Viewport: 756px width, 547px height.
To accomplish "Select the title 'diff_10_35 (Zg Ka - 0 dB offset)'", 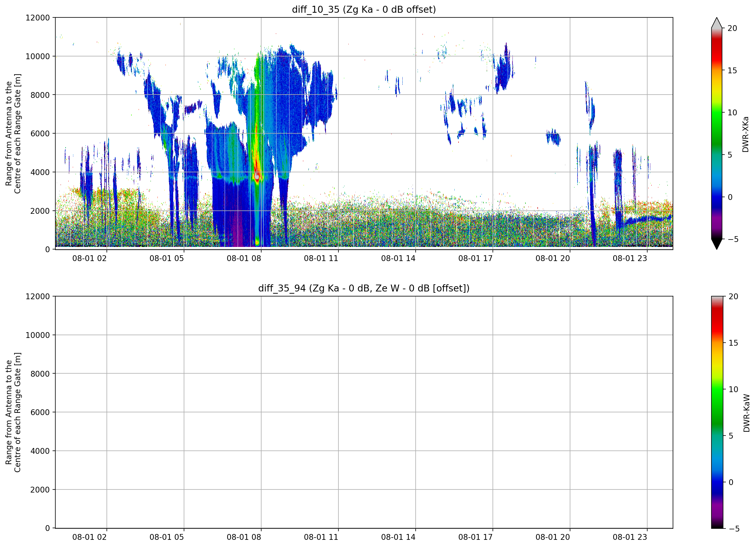I will [364, 9].
